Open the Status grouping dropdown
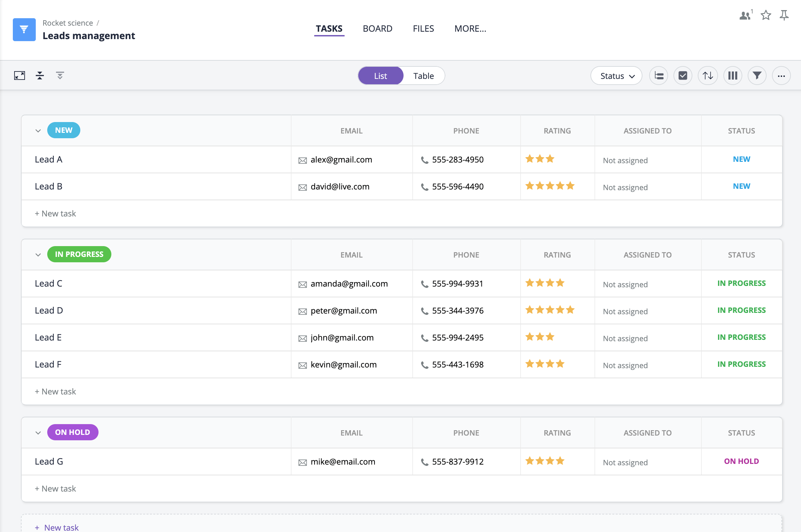 (616, 76)
